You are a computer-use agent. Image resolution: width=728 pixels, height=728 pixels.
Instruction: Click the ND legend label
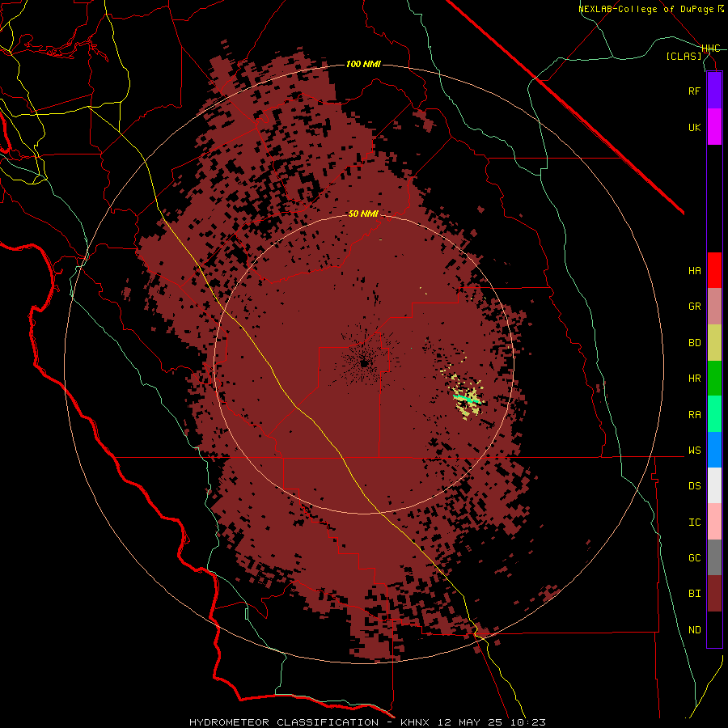pos(694,630)
